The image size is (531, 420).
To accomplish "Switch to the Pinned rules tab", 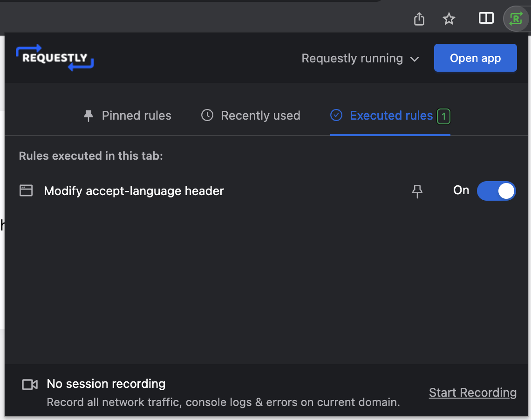I will point(127,116).
